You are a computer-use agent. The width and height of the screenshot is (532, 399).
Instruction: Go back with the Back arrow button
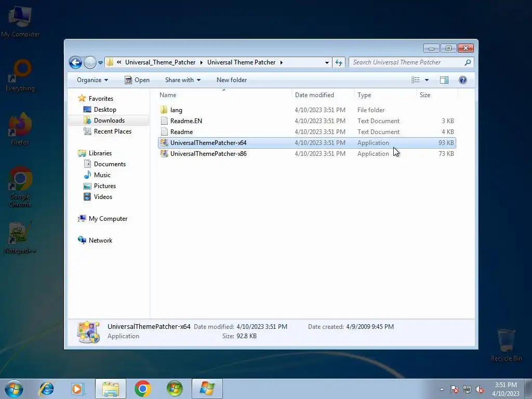75,62
